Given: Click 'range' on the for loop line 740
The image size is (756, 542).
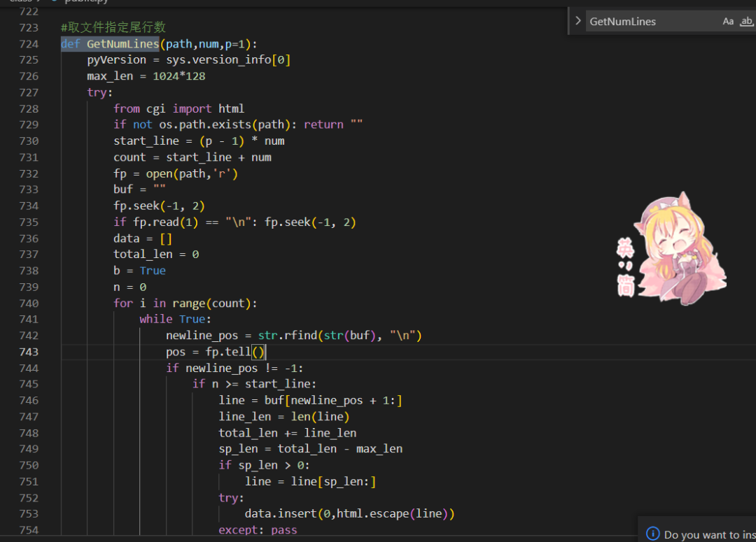Looking at the screenshot, I should [x=188, y=304].
